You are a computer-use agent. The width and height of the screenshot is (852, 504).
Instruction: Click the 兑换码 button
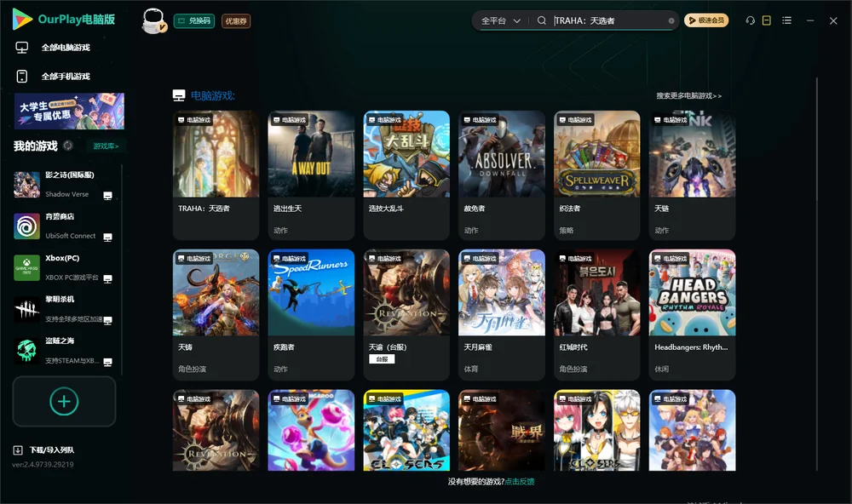click(194, 20)
